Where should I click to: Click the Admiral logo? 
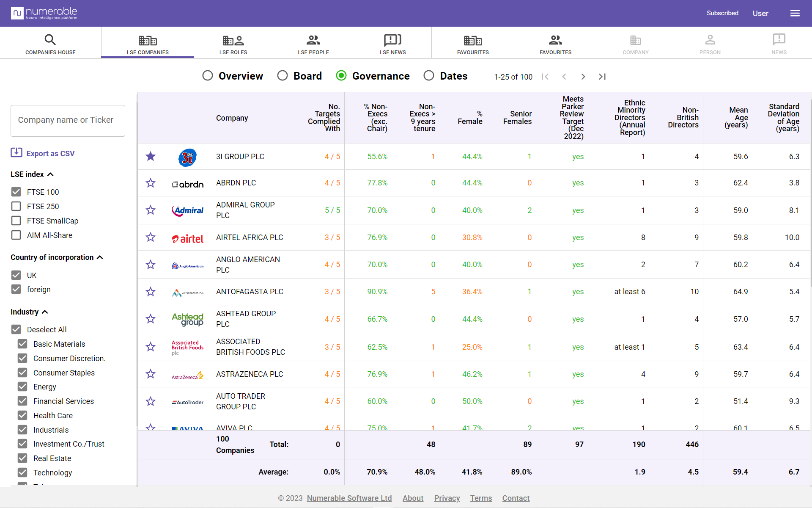[x=188, y=210]
